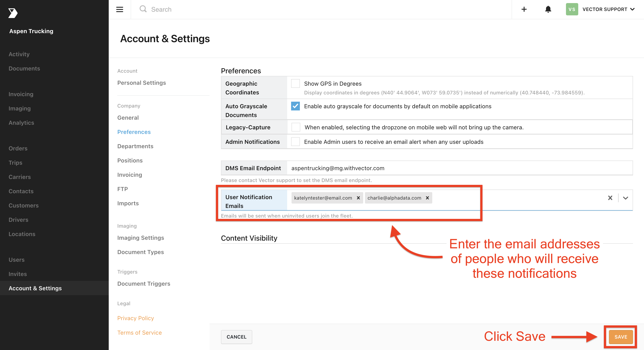The height and width of the screenshot is (350, 644).
Task: Click the plus add icon
Action: click(524, 9)
